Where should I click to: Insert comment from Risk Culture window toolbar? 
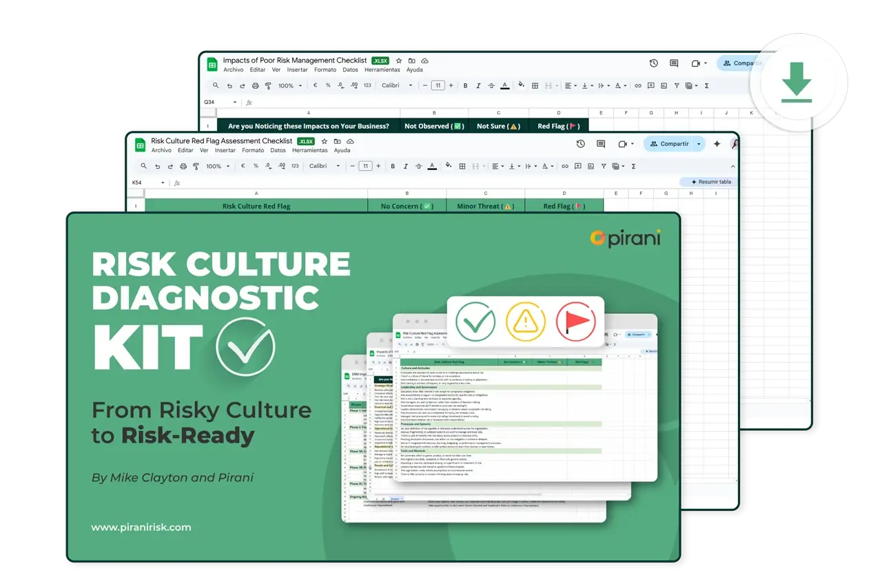coord(577,166)
